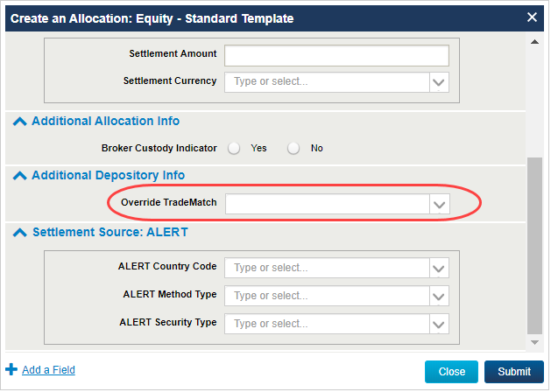The image size is (551, 392).
Task: Click the Settlement Amount input field
Action: [x=336, y=55]
